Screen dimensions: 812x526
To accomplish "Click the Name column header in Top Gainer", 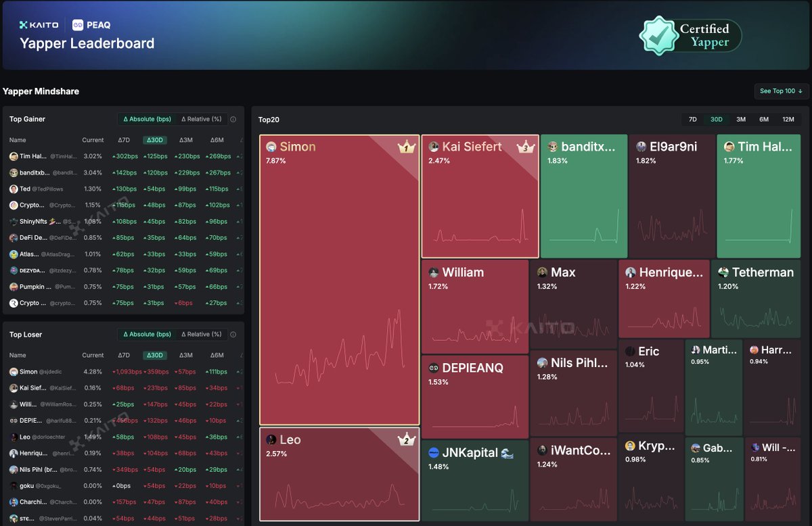I will (x=18, y=140).
